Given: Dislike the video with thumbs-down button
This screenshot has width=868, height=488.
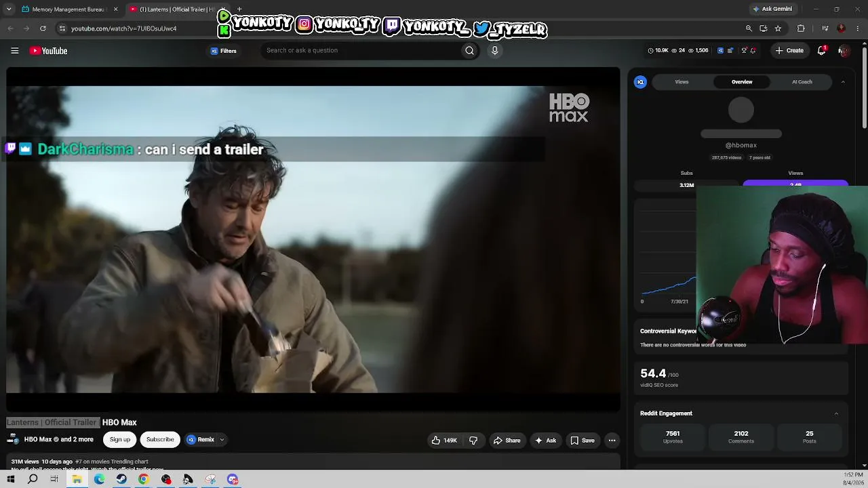Looking at the screenshot, I should click(473, 441).
